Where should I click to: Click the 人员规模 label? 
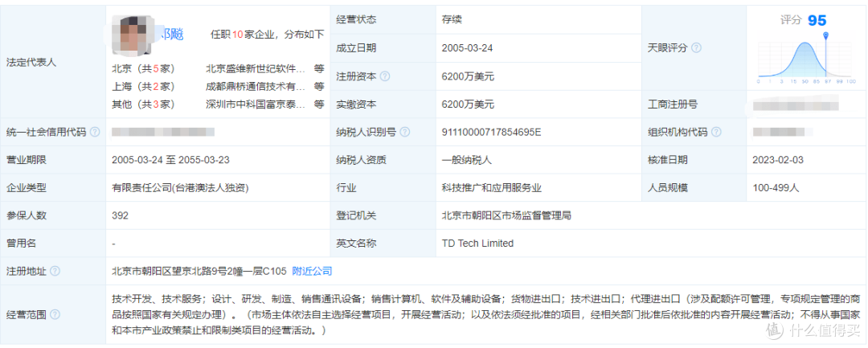(667, 188)
